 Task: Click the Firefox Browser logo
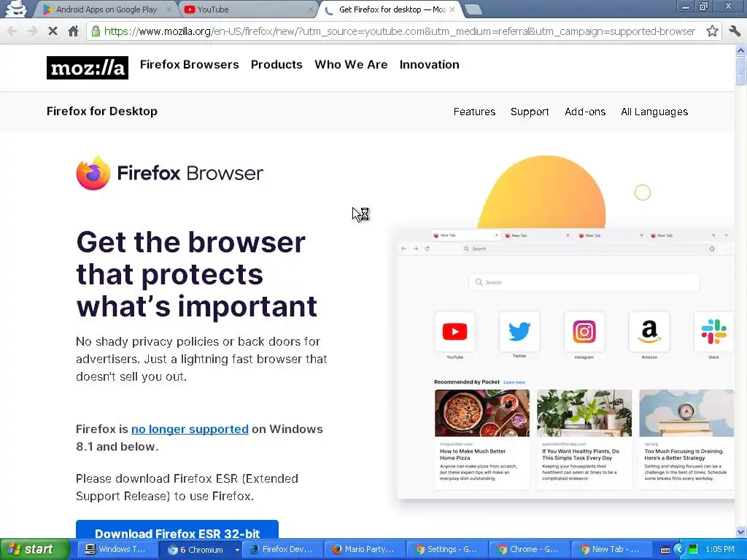[169, 173]
